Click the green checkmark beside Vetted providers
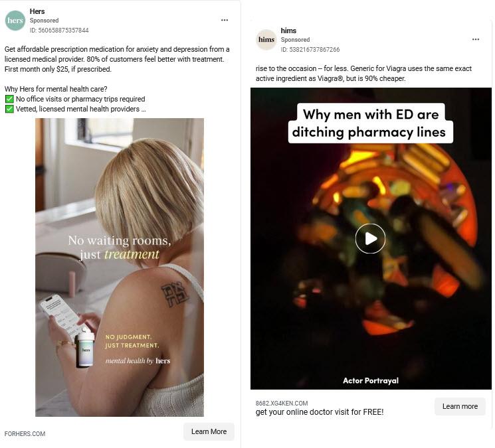The image size is (495, 448). pos(9,109)
